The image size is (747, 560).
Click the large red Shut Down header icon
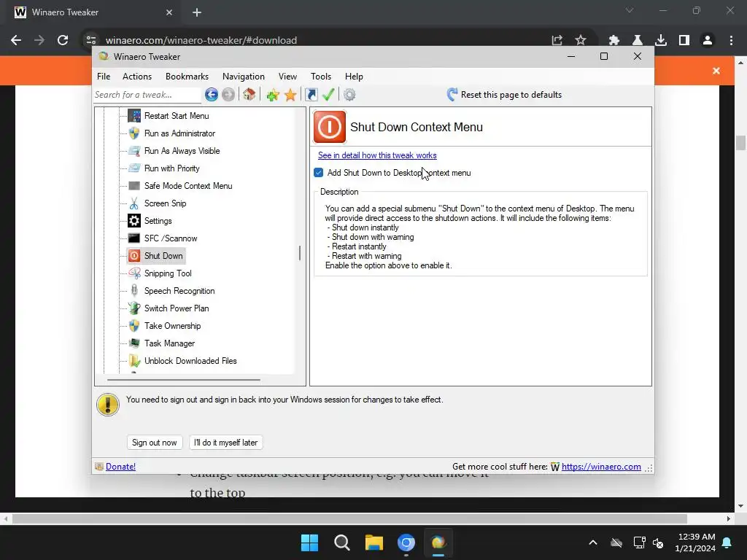click(329, 127)
